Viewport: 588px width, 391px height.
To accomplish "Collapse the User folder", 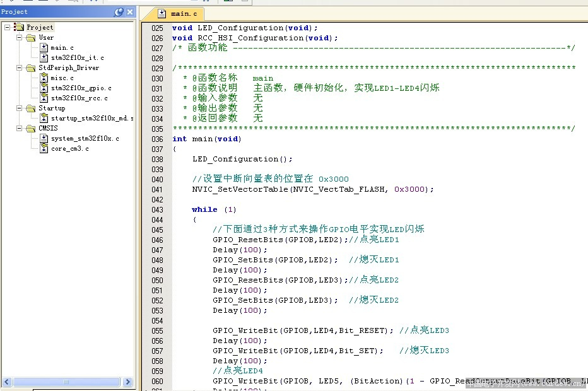I will (x=19, y=37).
